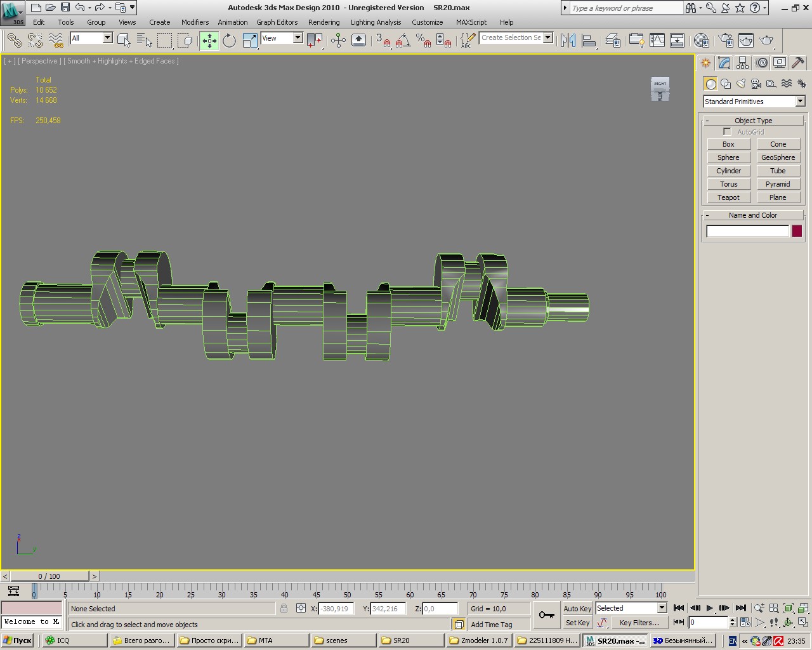The height and width of the screenshot is (650, 812).
Task: Toggle Set Key mode
Action: 577,623
